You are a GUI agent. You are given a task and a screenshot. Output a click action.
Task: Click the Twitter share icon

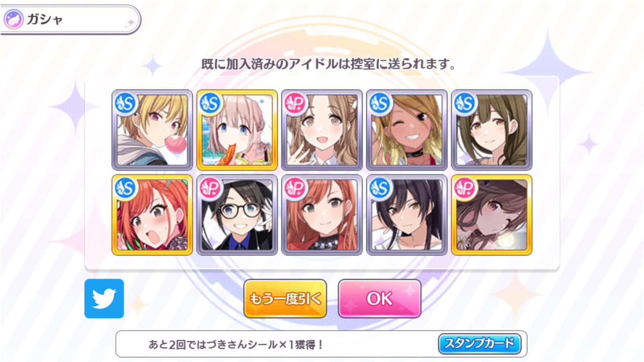pos(104,298)
